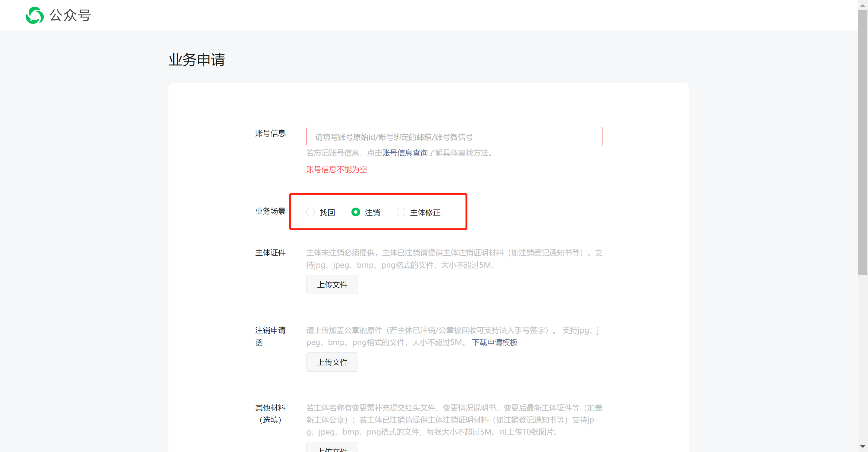Open the 账号信息查询 link
This screenshot has width=868, height=452.
405,153
